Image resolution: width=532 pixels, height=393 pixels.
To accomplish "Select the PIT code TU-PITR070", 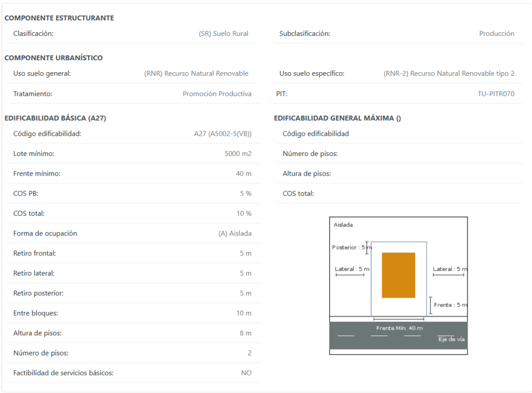I will click(x=496, y=94).
